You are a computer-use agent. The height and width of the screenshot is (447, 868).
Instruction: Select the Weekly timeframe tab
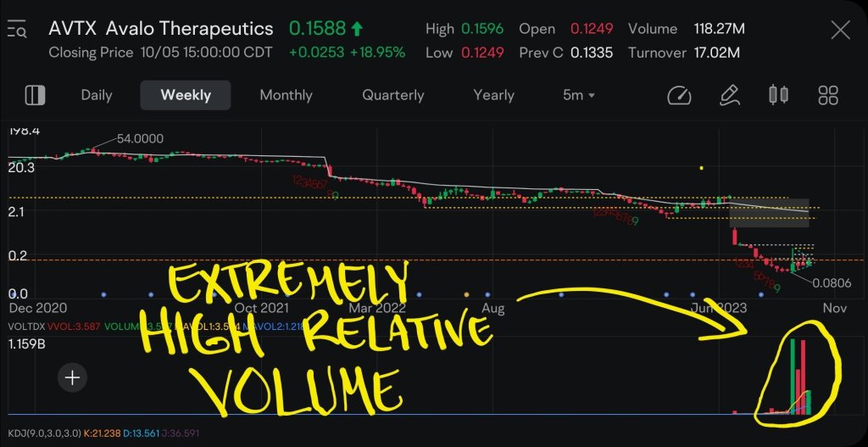(186, 95)
